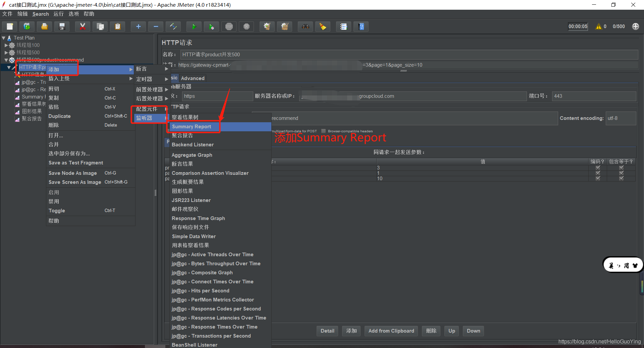Click the Clear All results icon
644x348 pixels.
tap(284, 26)
